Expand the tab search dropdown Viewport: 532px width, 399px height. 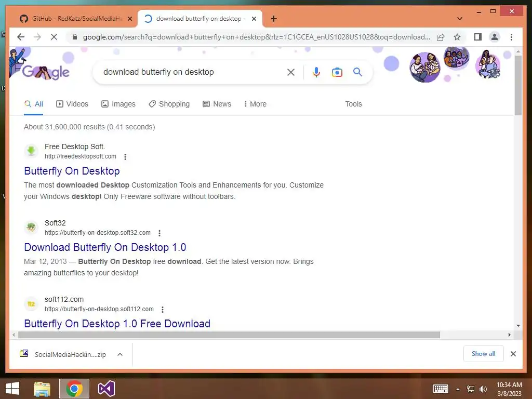[460, 19]
